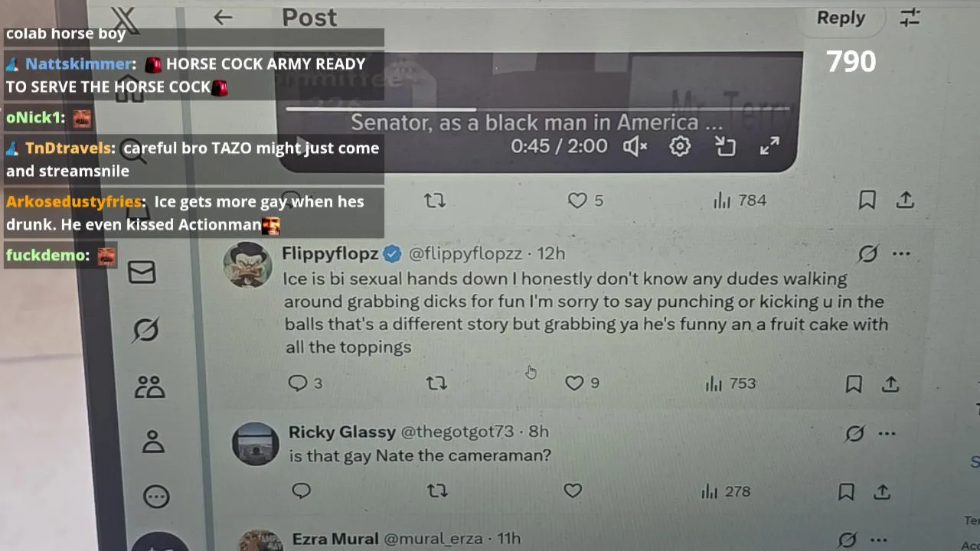The image size is (980, 551).
Task: Open the three-dot menu on Ricky Glassy's reply
Action: [x=887, y=434]
